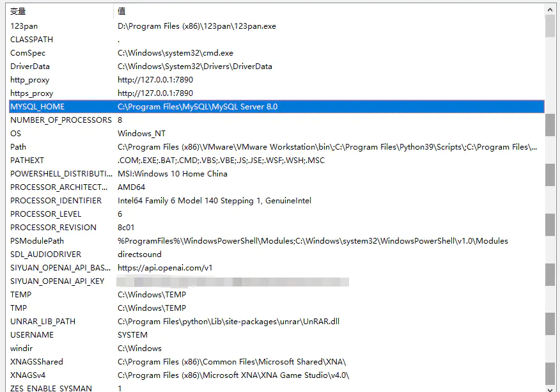Select the ComSpec variable row
560x392 pixels.
pos(276,53)
